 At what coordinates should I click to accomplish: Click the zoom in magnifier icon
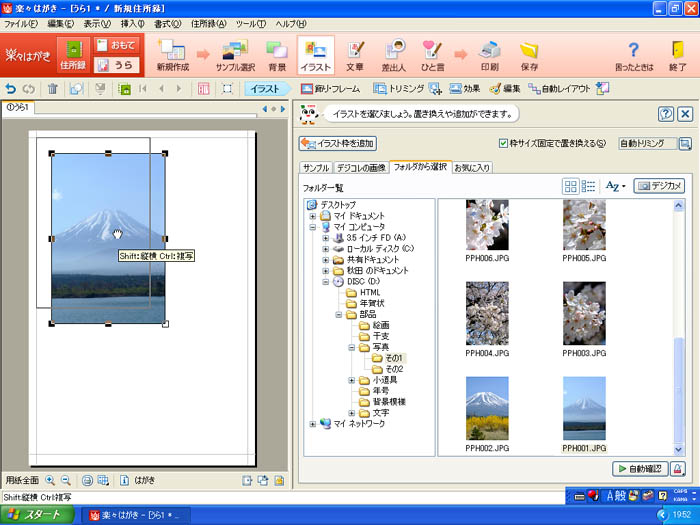(50, 480)
